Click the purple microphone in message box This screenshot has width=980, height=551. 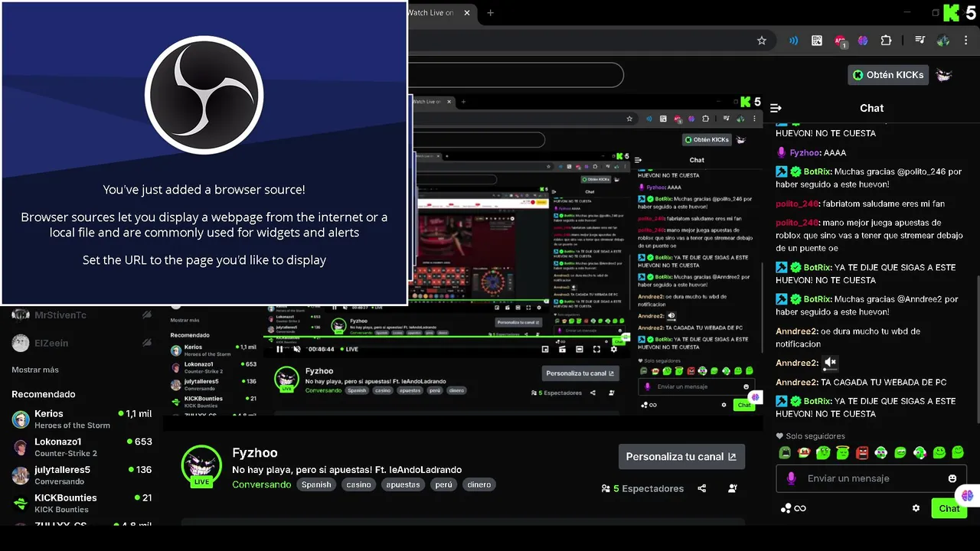pos(791,478)
